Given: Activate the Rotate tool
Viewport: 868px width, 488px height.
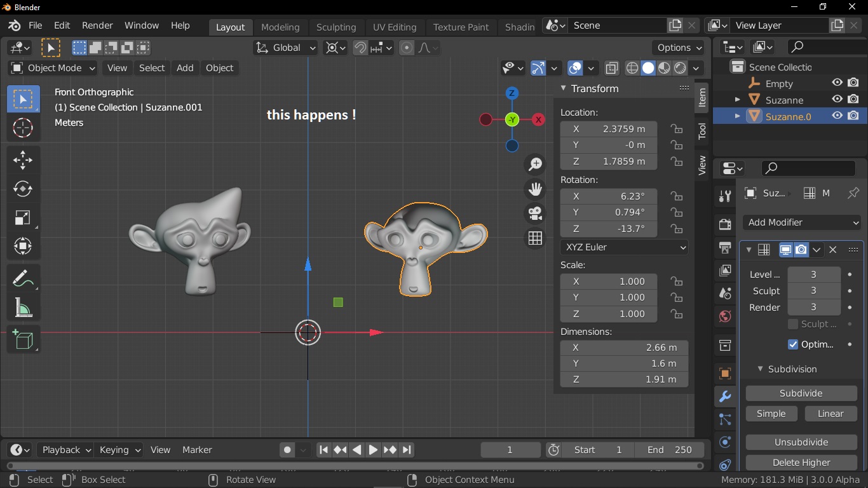Looking at the screenshot, I should 23,189.
